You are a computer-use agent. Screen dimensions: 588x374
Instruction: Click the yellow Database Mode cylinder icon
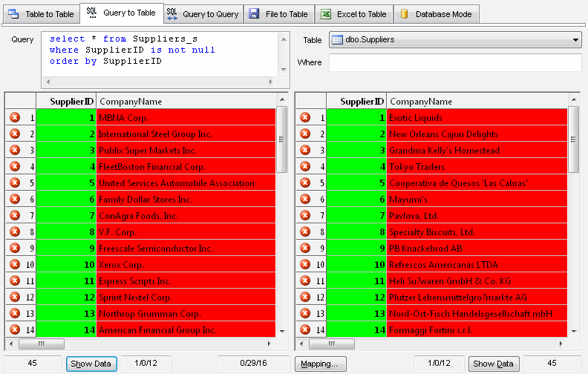(404, 14)
